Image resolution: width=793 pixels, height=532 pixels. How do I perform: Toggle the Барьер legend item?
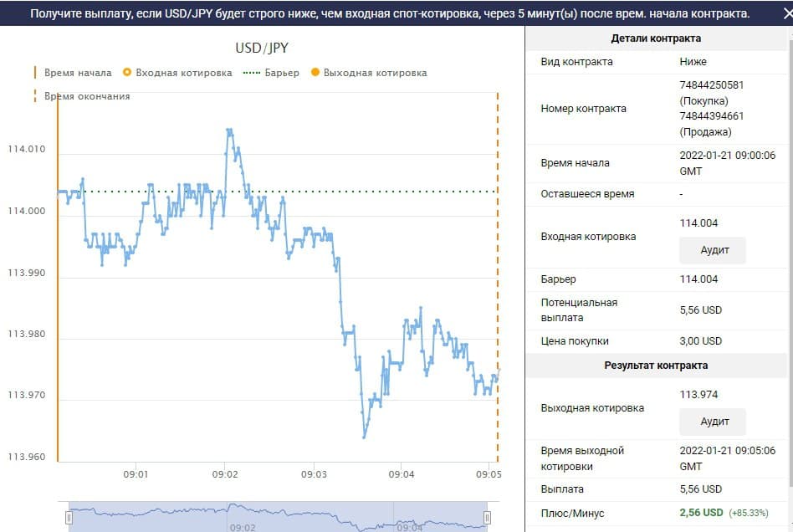point(271,73)
